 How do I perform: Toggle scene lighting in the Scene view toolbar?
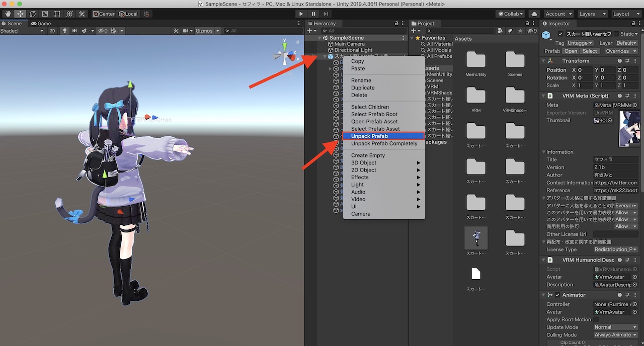[x=64, y=31]
